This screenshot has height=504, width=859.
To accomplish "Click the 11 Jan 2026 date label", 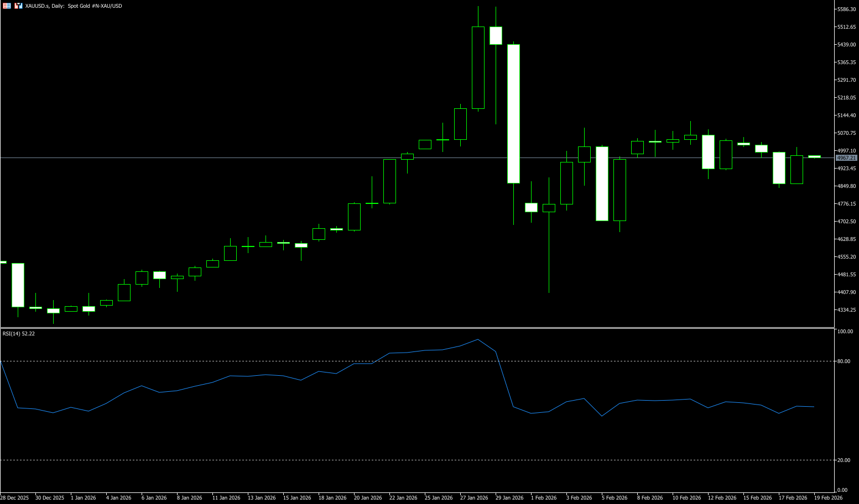I will [226, 498].
